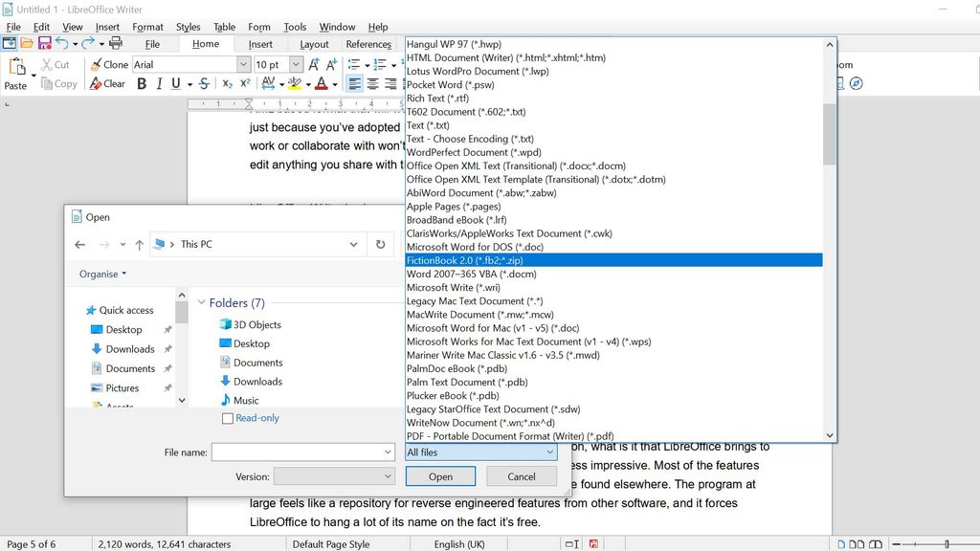Open the highlighting color tool
980x551 pixels.
point(294,84)
